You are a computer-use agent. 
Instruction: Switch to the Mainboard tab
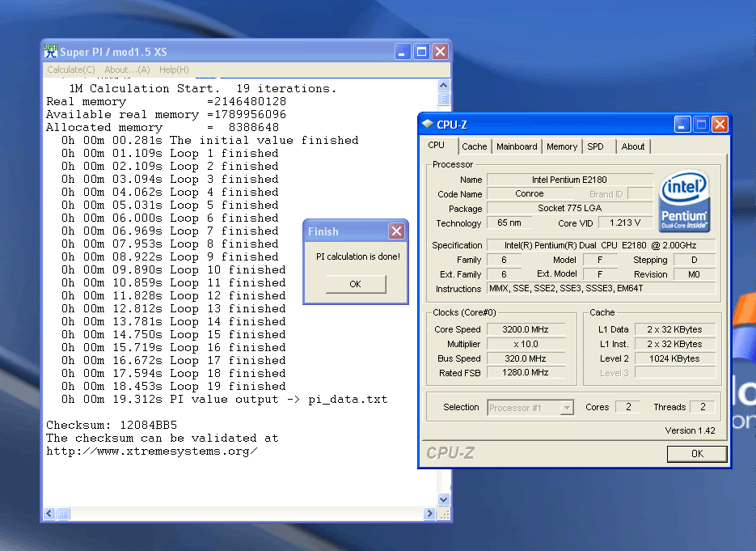click(517, 146)
